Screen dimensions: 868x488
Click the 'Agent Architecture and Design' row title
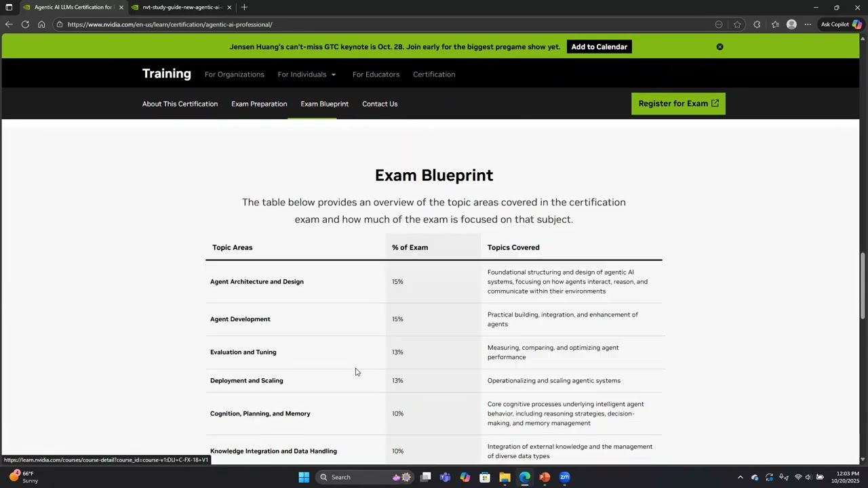(x=257, y=282)
